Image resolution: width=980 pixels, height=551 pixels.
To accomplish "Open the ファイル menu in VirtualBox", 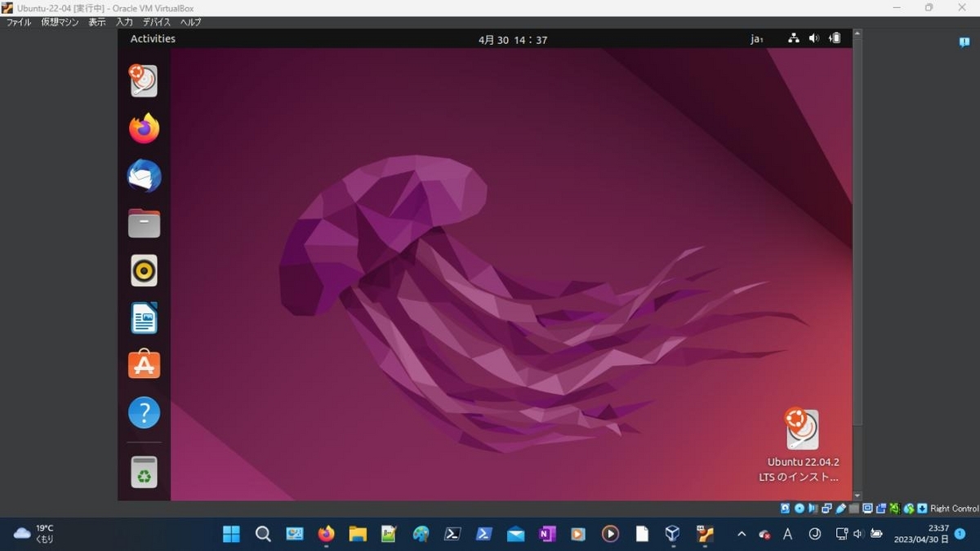I will (19, 22).
